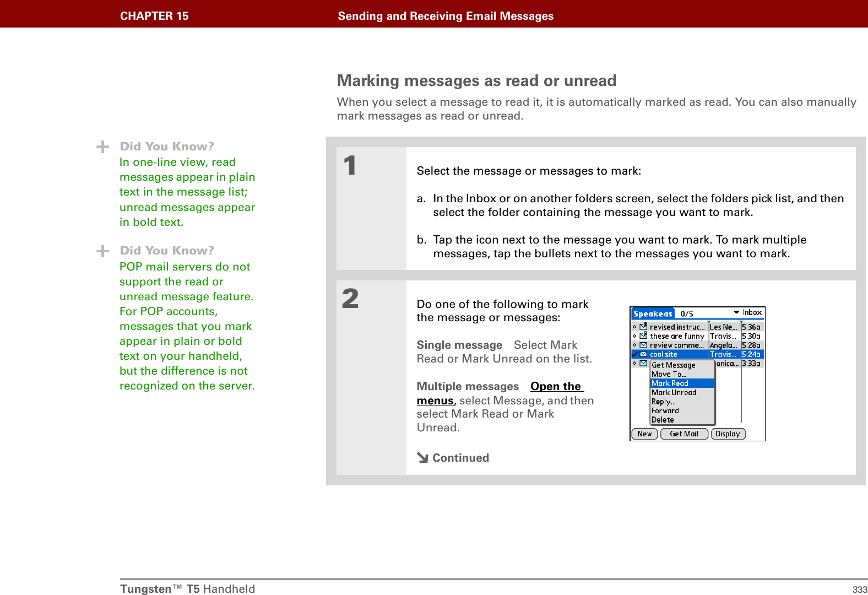Toggle bullet next to 'review comme...' message
Screen dimensions: 868x595
coord(634,345)
